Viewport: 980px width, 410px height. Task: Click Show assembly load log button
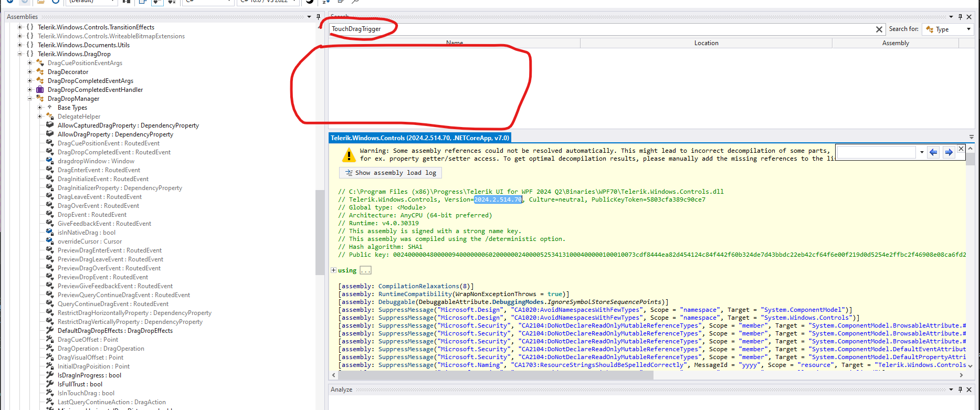tap(391, 173)
